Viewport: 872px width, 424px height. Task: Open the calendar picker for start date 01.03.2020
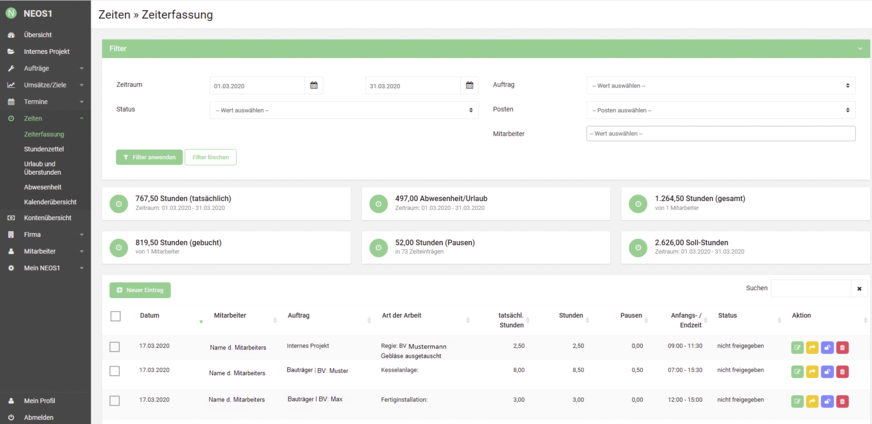point(314,86)
